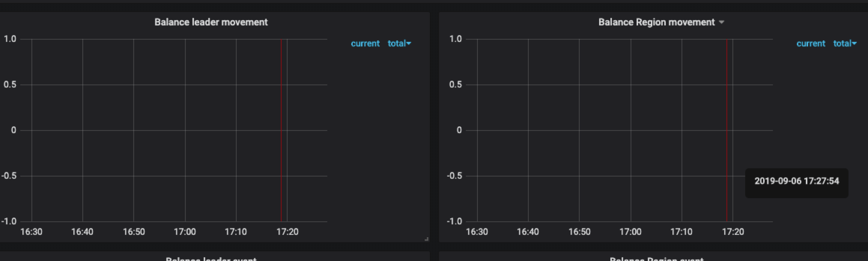The width and height of the screenshot is (868, 261).
Task: Click the 2019-09-06 17:27:54 timestamp tooltip
Action: pyautogui.click(x=796, y=181)
